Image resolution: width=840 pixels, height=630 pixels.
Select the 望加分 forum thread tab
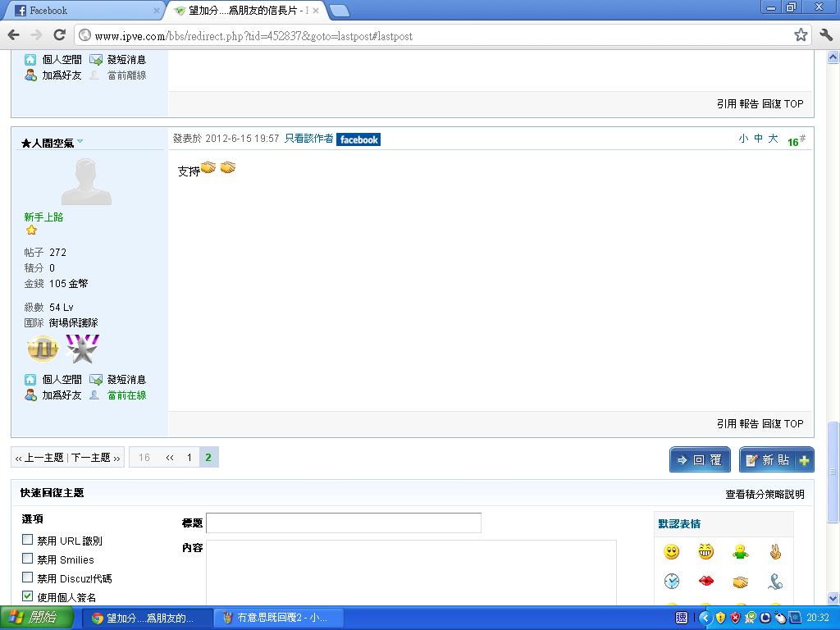click(246, 11)
